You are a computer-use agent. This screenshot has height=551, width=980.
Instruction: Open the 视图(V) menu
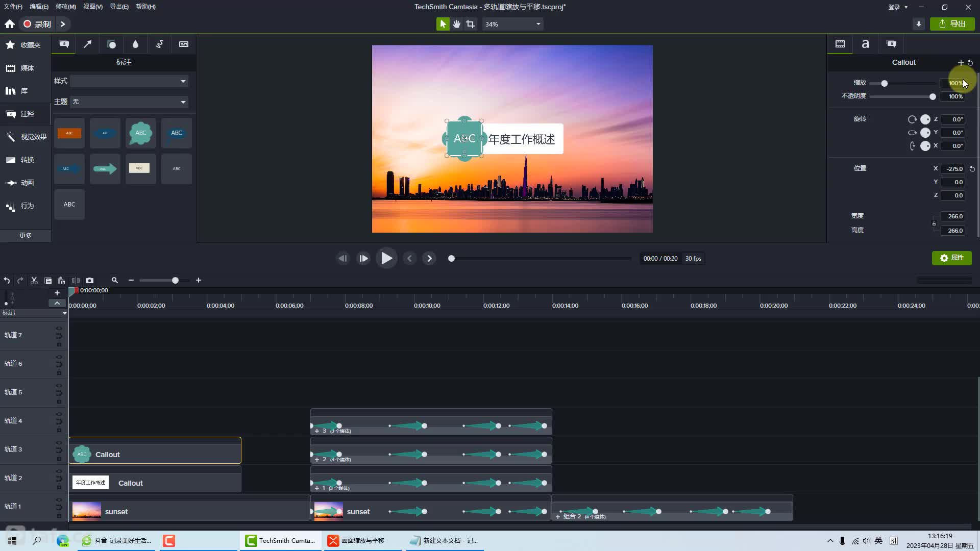pos(93,7)
